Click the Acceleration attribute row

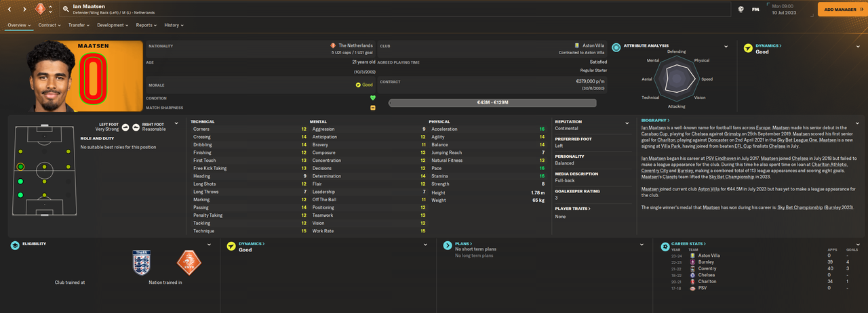(x=487, y=129)
